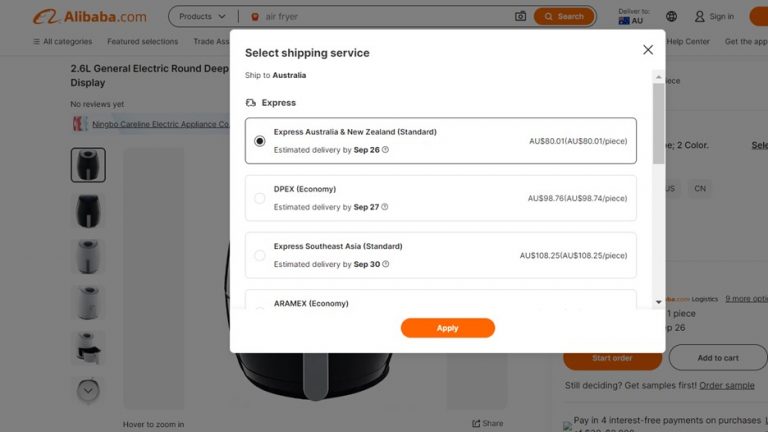Open the Deliver to AU selector
Screen dimensions: 768x432
click(x=634, y=16)
